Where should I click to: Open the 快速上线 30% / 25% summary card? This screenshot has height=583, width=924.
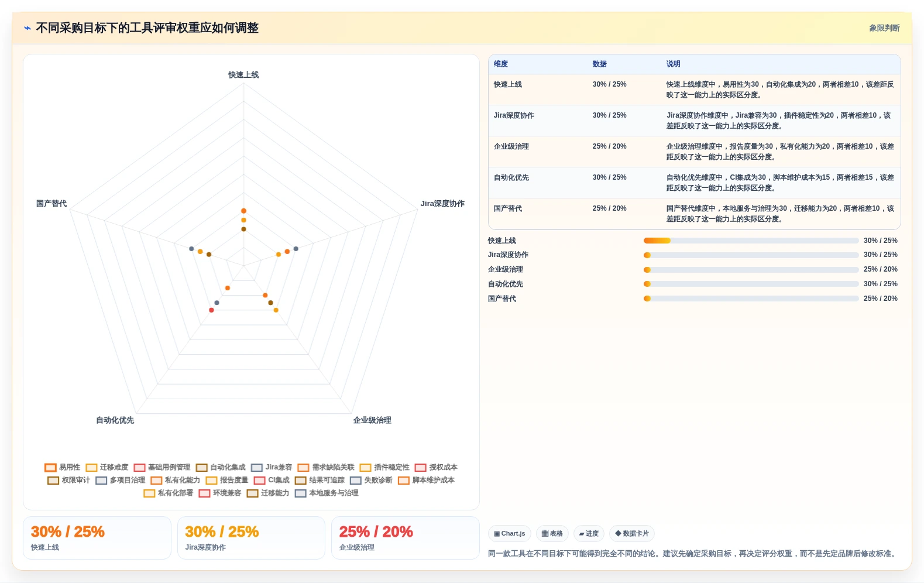97,538
